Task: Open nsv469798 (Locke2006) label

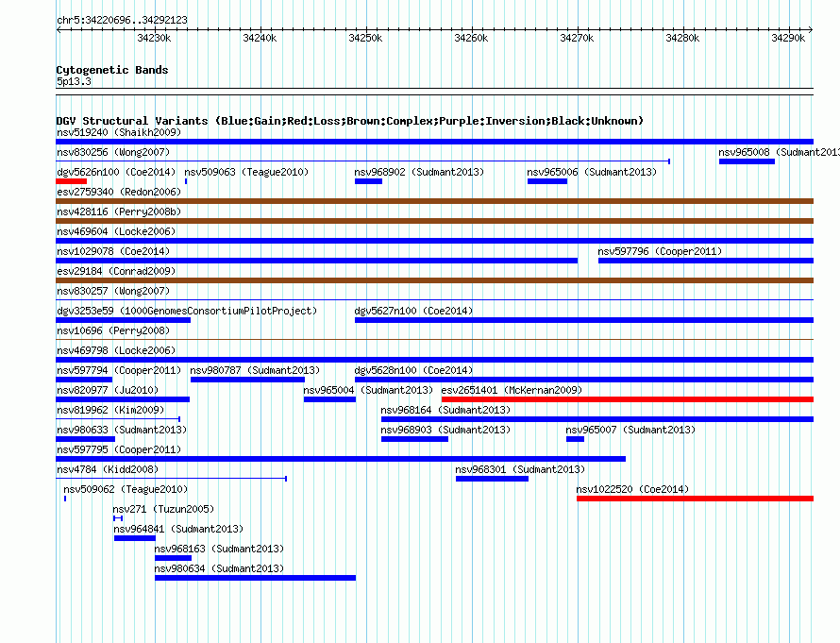Action: pos(116,350)
